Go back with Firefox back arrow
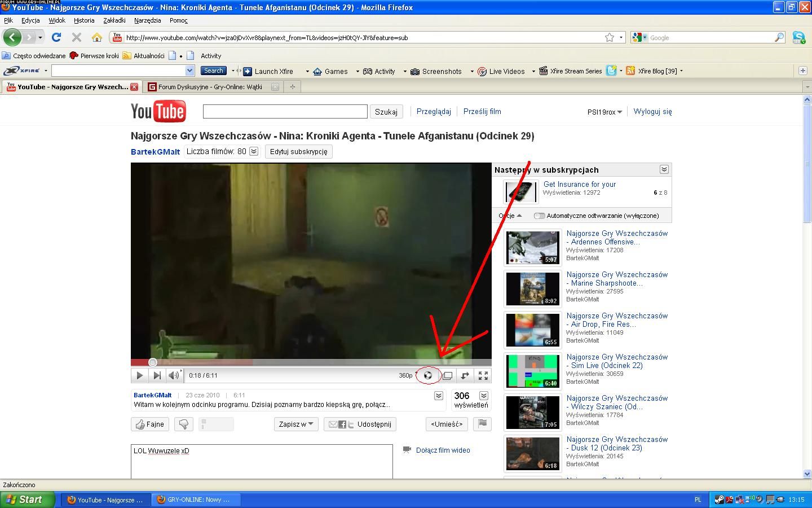Screen dimensions: 812x508 (12, 37)
